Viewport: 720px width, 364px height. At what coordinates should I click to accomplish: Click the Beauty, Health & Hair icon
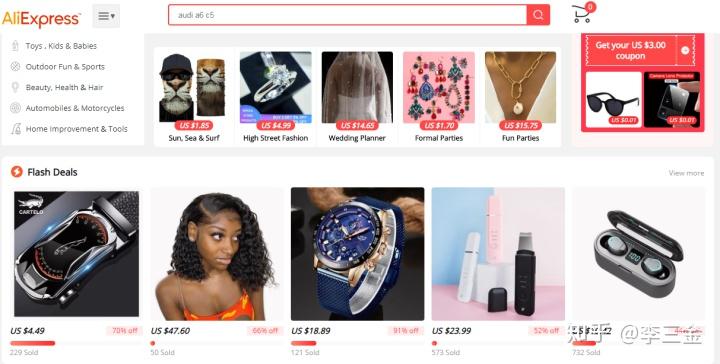[x=15, y=87]
